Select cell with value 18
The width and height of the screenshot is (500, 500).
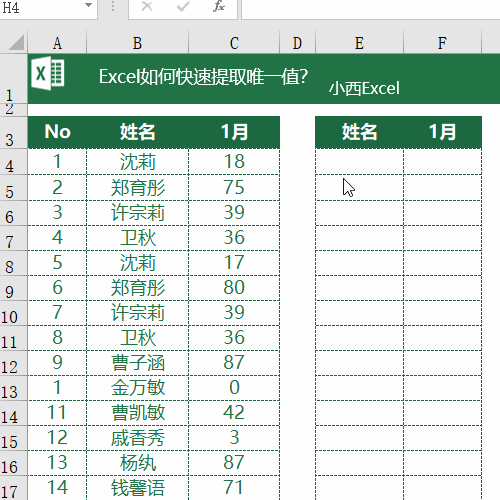pyautogui.click(x=234, y=162)
